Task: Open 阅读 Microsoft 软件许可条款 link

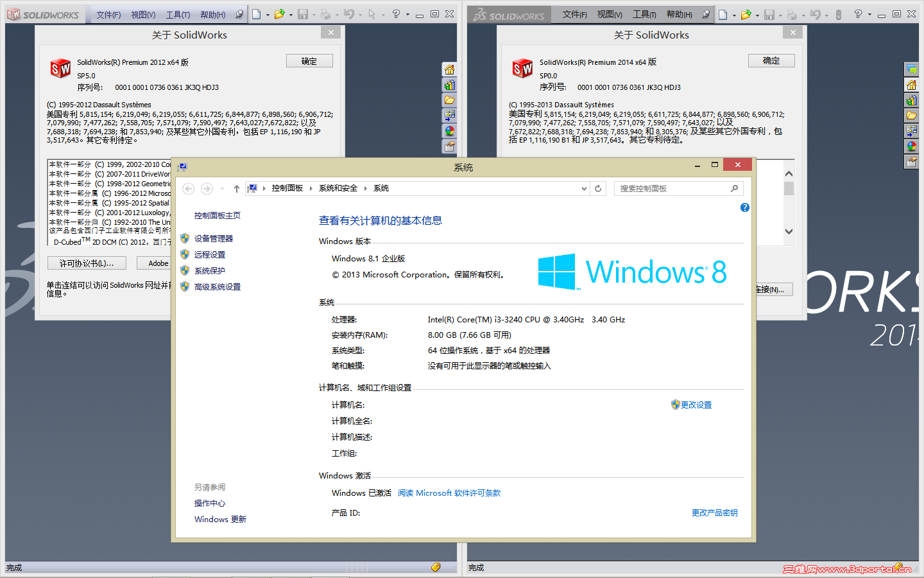Action: [449, 493]
